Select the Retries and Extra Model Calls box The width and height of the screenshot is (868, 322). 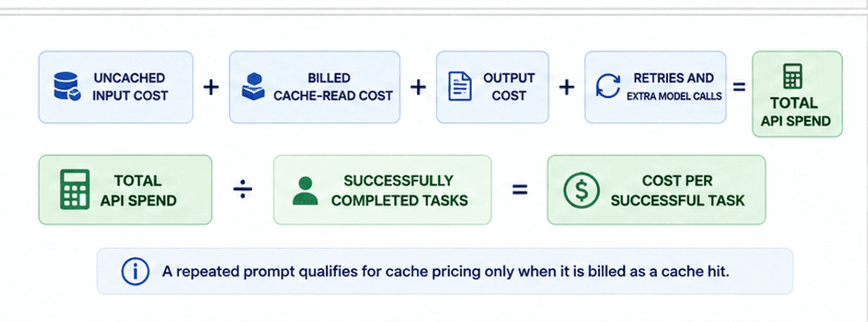[x=655, y=87]
